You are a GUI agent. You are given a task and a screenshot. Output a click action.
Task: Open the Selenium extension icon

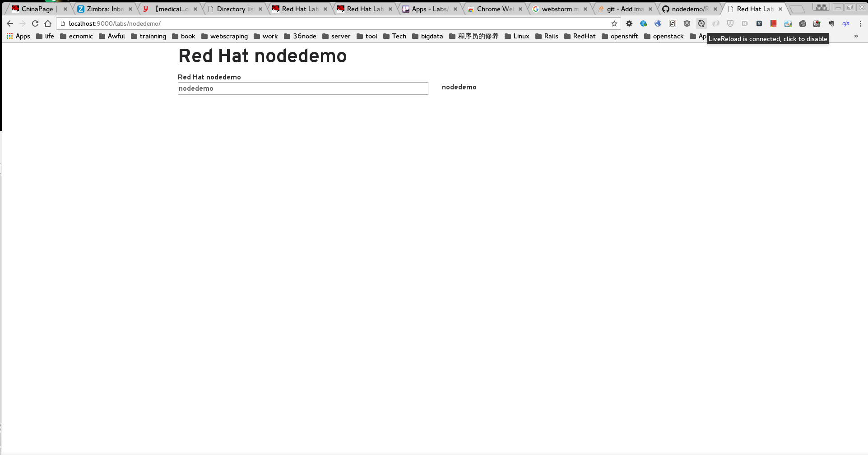point(817,23)
